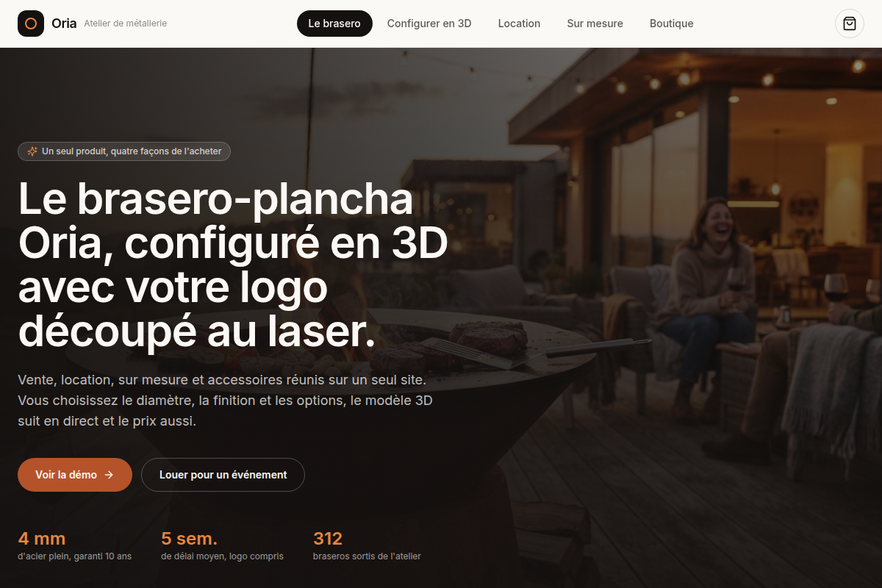Select the Le brasero nav tab
Image resolution: width=882 pixels, height=588 pixels.
(334, 24)
